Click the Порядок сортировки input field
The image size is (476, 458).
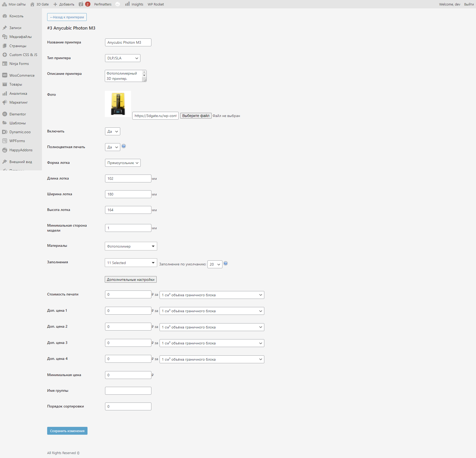pos(128,406)
